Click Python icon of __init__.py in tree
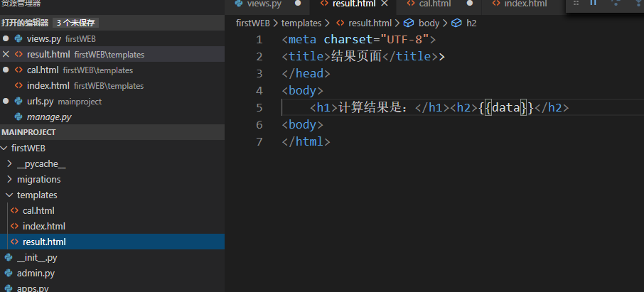The height and width of the screenshot is (292, 644). point(9,257)
